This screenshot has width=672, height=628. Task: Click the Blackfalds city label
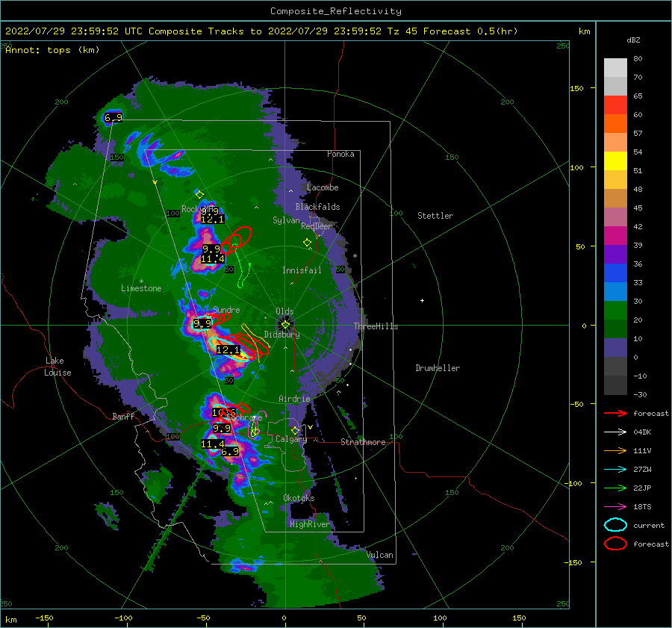click(x=317, y=207)
